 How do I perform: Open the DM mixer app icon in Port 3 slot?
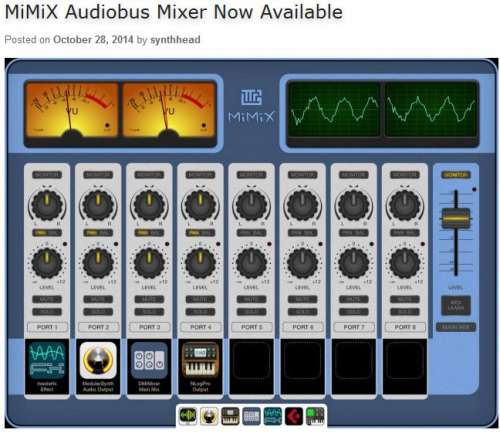click(x=149, y=361)
